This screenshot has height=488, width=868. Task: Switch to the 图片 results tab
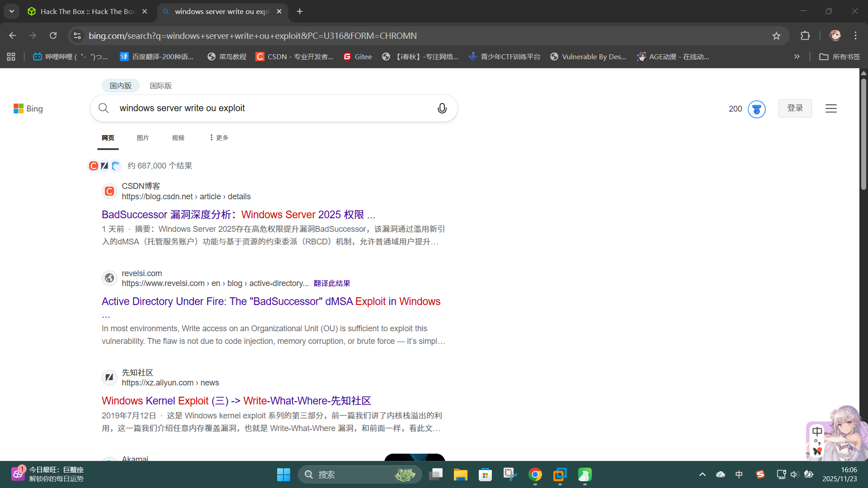tap(143, 138)
